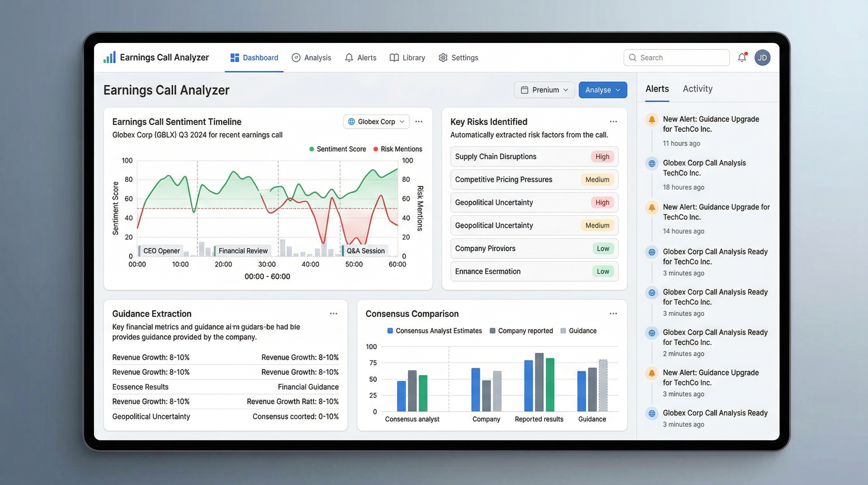868x485 pixels.
Task: Open the Library from the top navigation
Action: pos(407,57)
